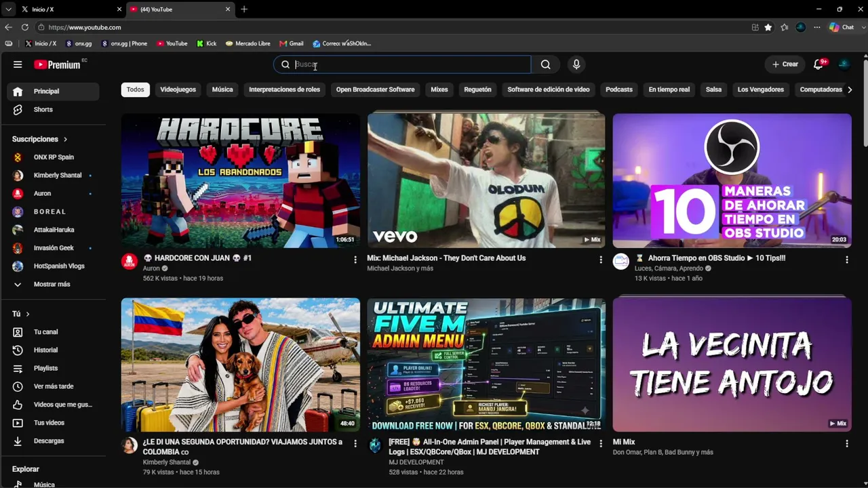Reload the page in the browser
This screenshot has height=488, width=868.
(25, 27)
